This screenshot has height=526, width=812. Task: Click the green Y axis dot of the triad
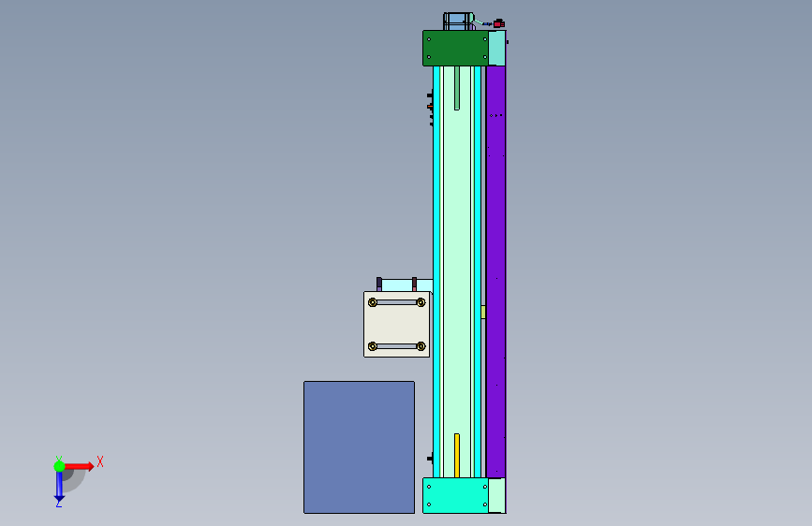click(59, 466)
